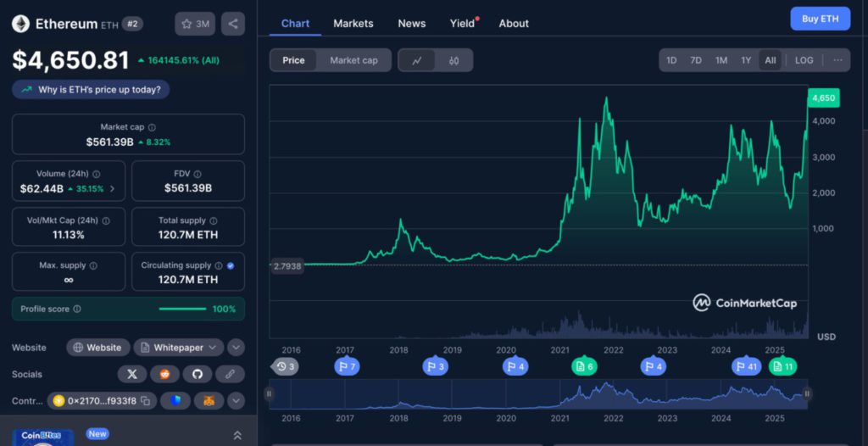Click the Buy ETH button
Viewport: 868px width, 446px height.
coord(820,19)
